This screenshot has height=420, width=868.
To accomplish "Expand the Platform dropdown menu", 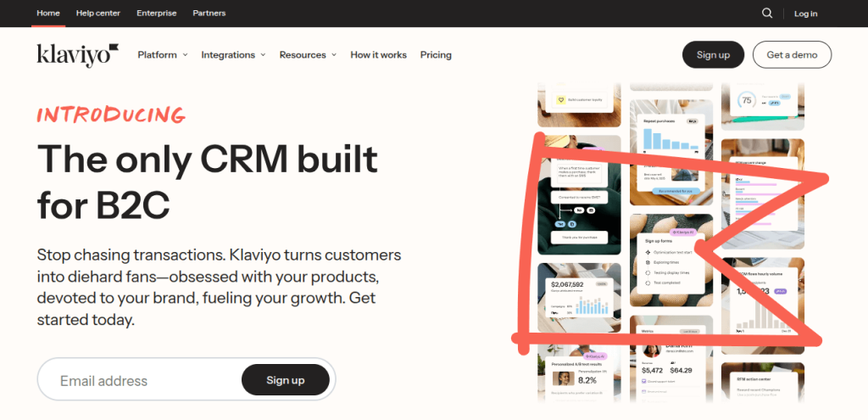I will click(163, 55).
